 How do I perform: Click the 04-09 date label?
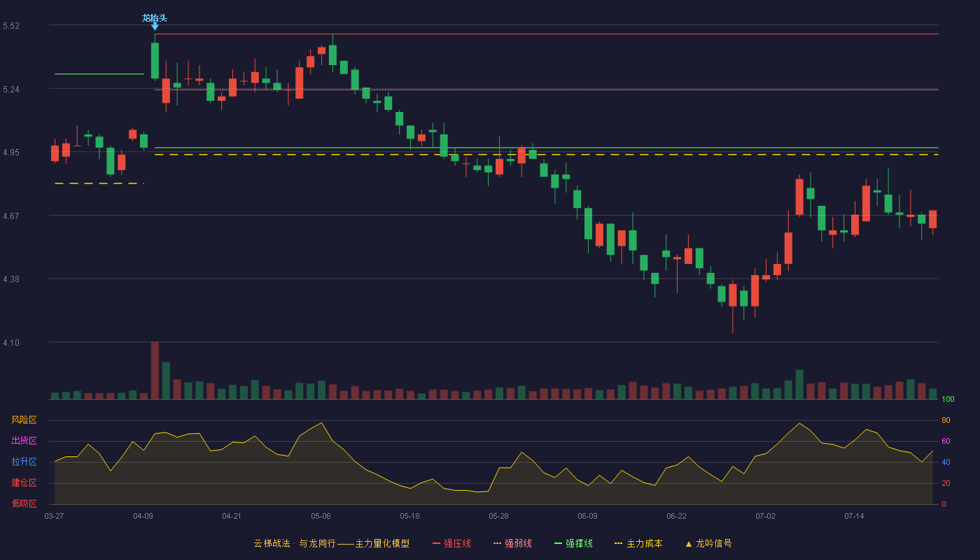[143, 516]
